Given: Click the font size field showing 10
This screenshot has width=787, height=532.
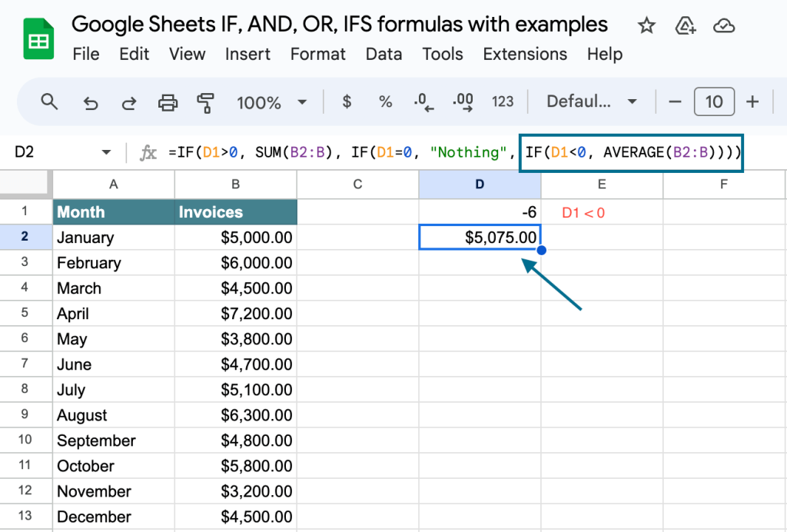Looking at the screenshot, I should click(714, 102).
